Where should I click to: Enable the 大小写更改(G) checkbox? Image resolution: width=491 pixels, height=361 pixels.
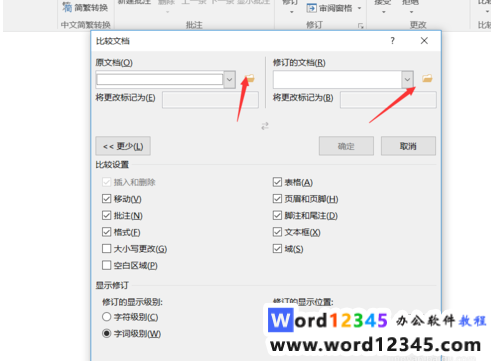[106, 249]
